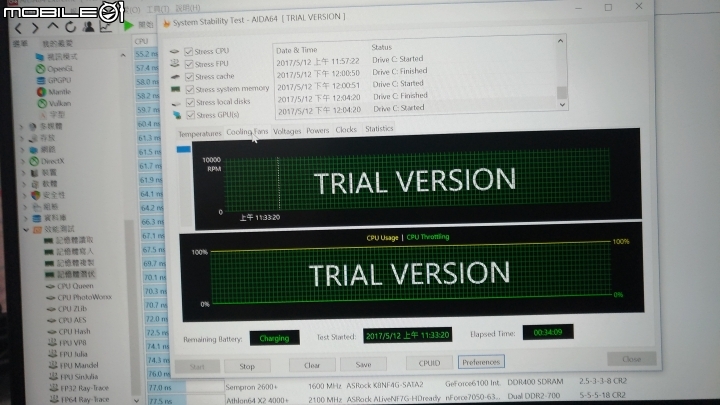The height and width of the screenshot is (405, 720).
Task: Toggle Stress cache checkbox
Action: pyautogui.click(x=189, y=77)
